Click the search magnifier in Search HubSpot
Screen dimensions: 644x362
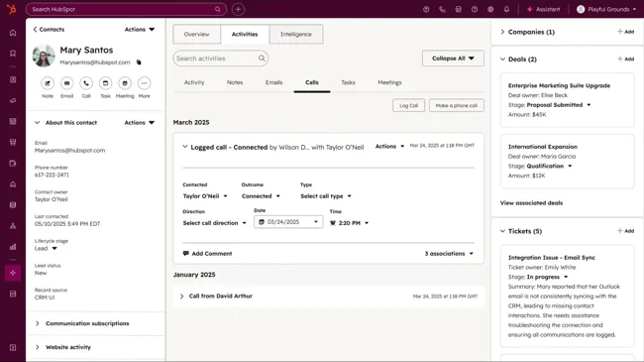218,9
